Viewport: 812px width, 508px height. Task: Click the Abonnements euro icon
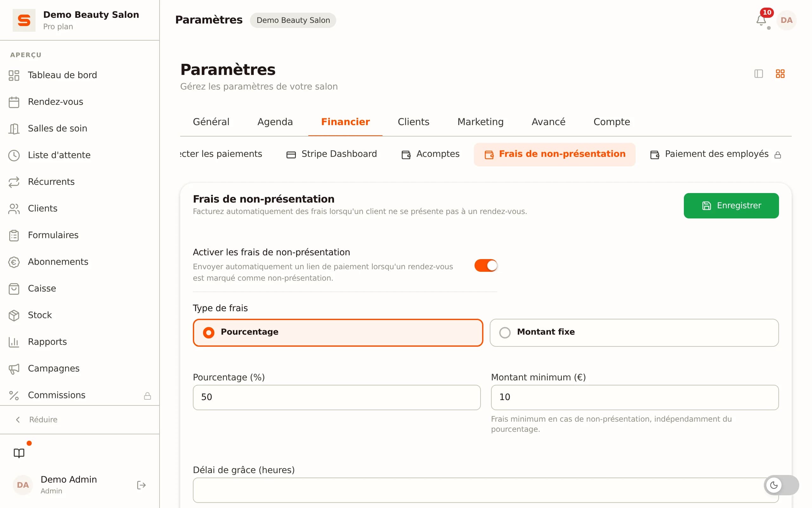click(14, 262)
